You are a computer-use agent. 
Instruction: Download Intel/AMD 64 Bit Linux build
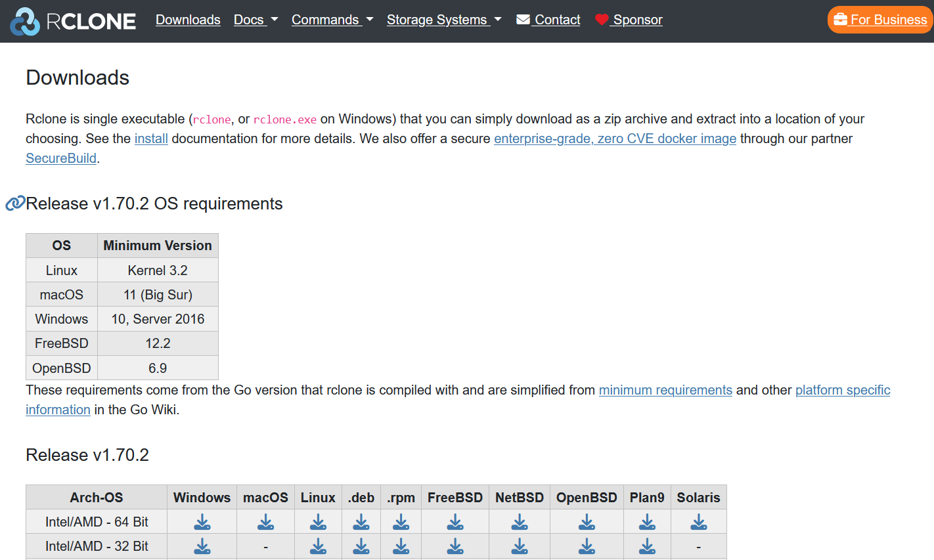[x=318, y=522]
